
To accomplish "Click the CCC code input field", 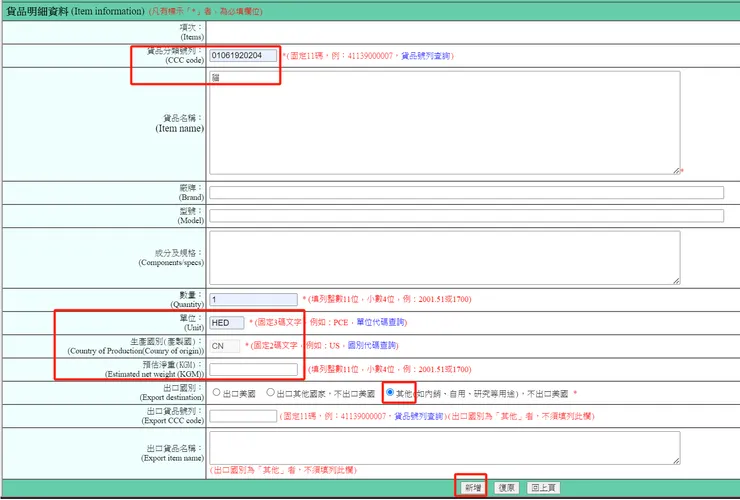I will [243, 56].
